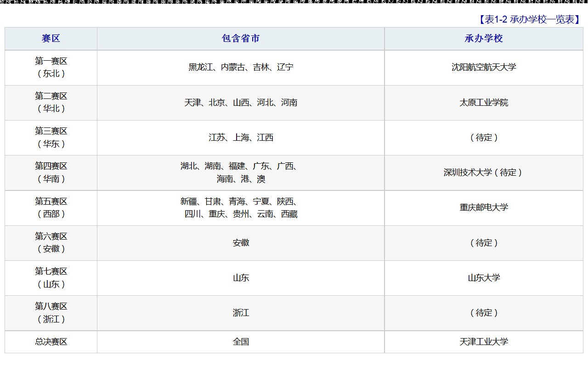Click the 新疆、甘肃、青海、宁夏、陕西 provinces cell
The height and width of the screenshot is (368, 588).
pyautogui.click(x=241, y=208)
